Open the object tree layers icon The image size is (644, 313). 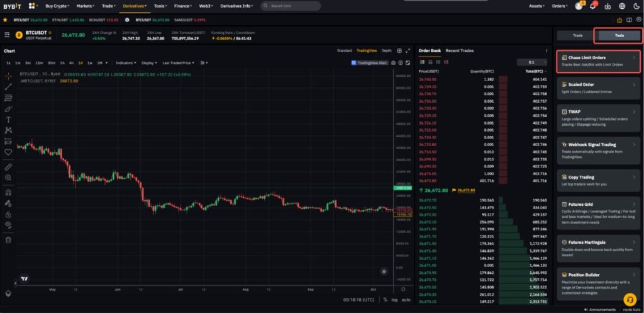[8, 293]
